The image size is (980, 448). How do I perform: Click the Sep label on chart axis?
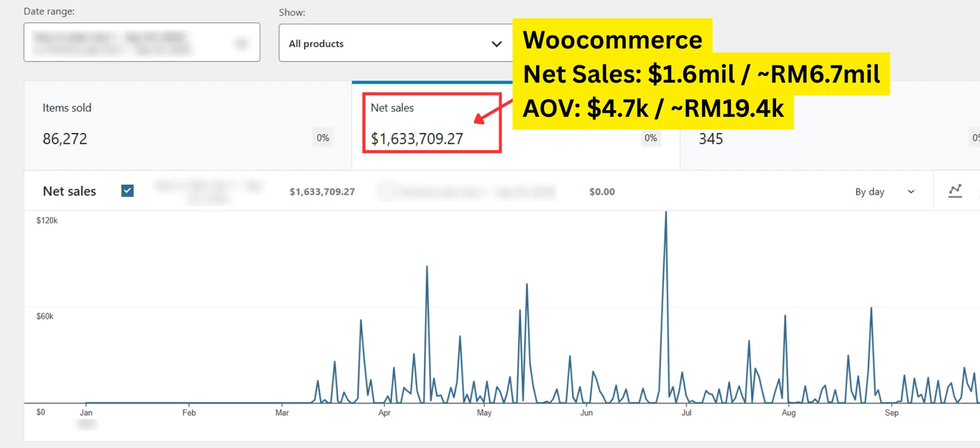(892, 413)
